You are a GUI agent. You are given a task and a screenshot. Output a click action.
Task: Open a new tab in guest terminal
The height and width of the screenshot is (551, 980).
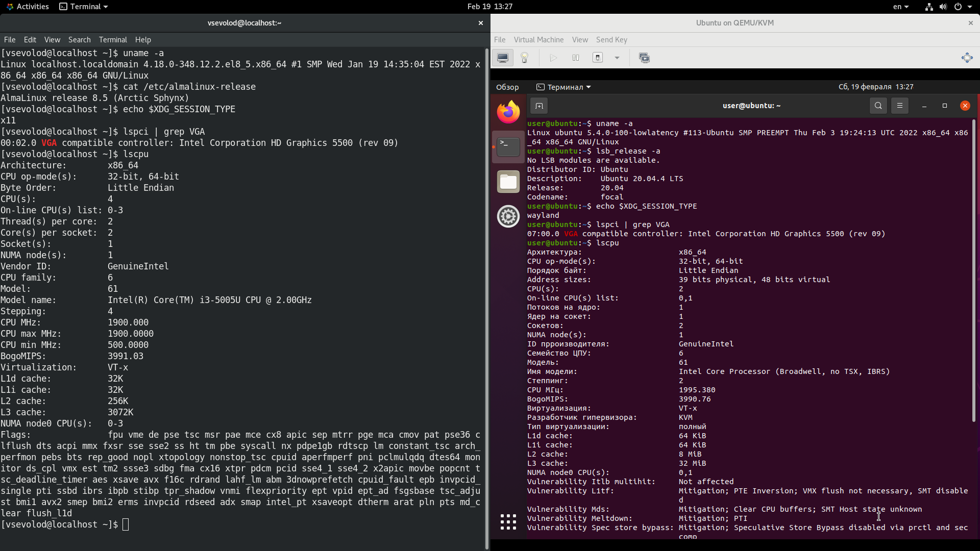tap(539, 106)
